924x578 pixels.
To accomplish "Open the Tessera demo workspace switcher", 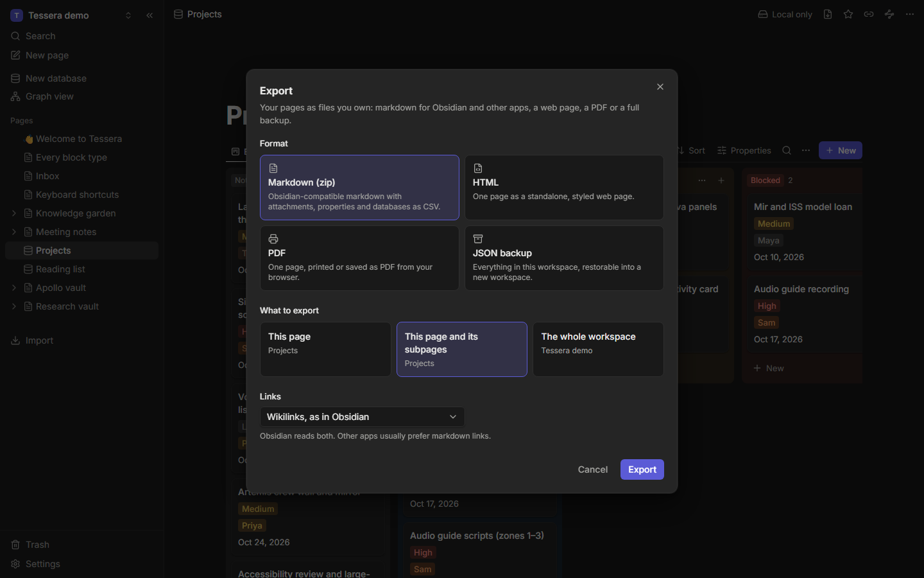I will (71, 15).
